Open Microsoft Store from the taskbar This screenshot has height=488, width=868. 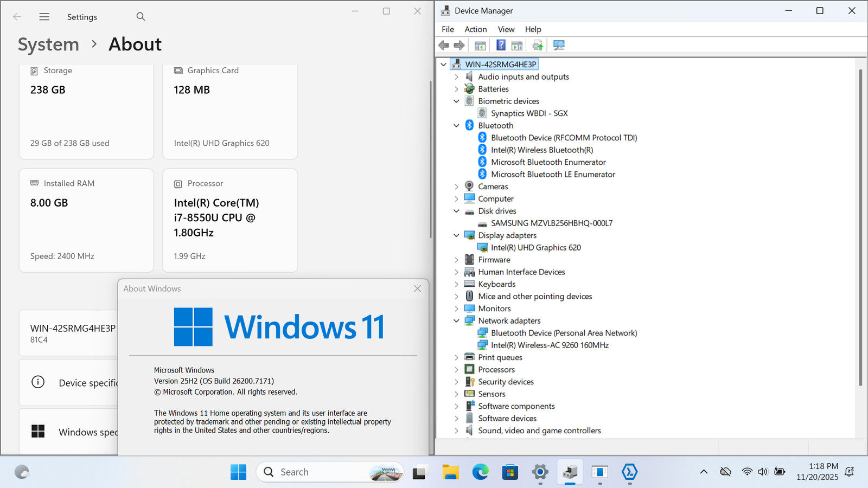[510, 472]
